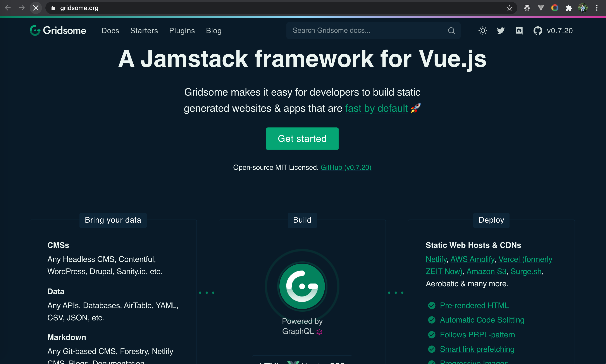Open the Docs nav item
606x364 pixels.
[x=110, y=31]
